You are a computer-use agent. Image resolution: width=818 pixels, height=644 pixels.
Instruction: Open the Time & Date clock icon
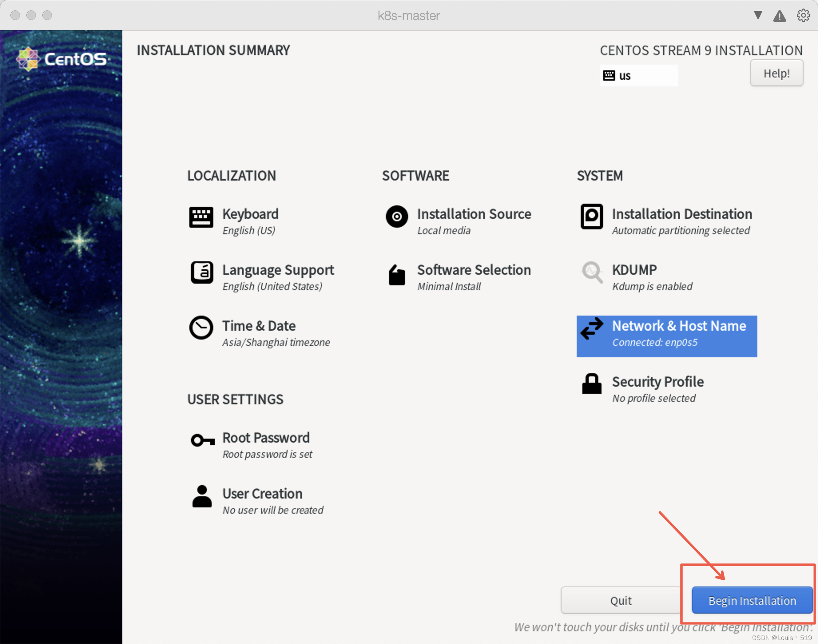(x=201, y=328)
